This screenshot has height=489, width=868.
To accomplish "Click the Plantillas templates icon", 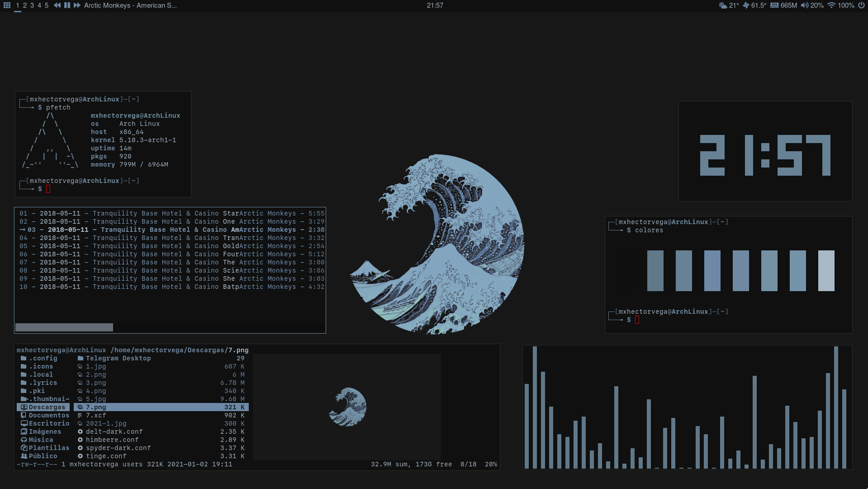I will (x=24, y=448).
